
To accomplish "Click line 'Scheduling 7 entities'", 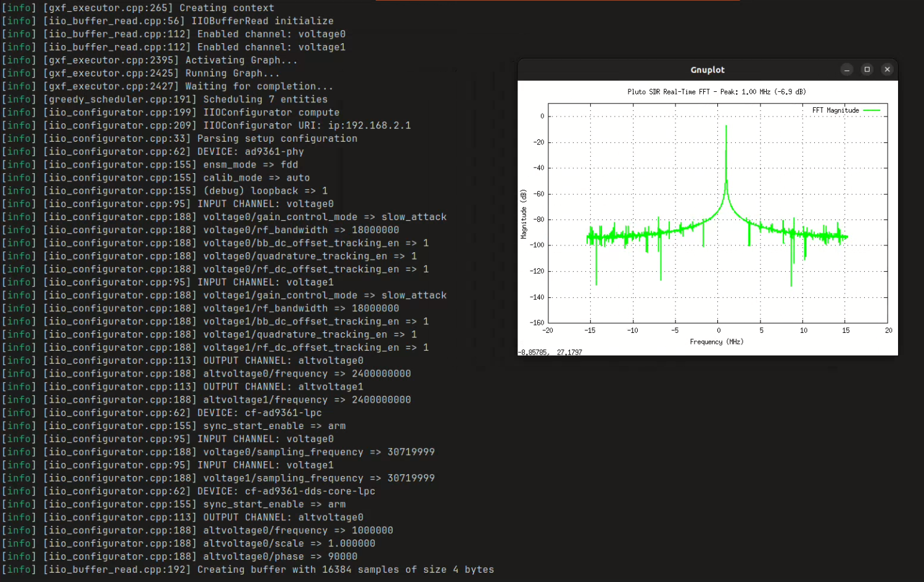I will pyautogui.click(x=165, y=99).
